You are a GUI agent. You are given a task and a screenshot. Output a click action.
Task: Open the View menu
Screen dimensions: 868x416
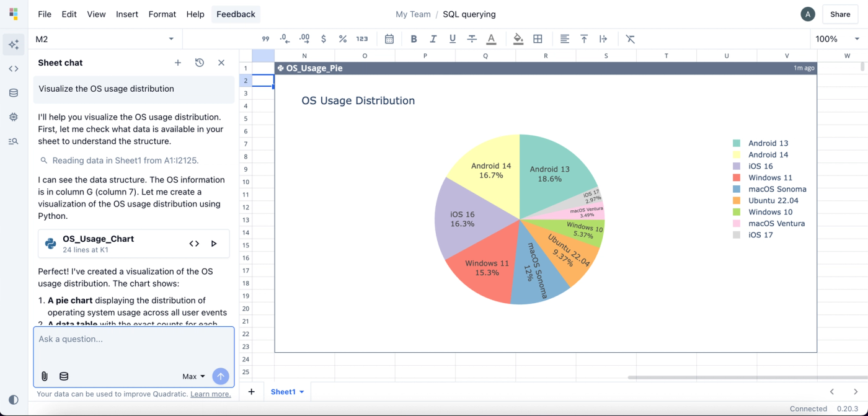click(x=96, y=14)
